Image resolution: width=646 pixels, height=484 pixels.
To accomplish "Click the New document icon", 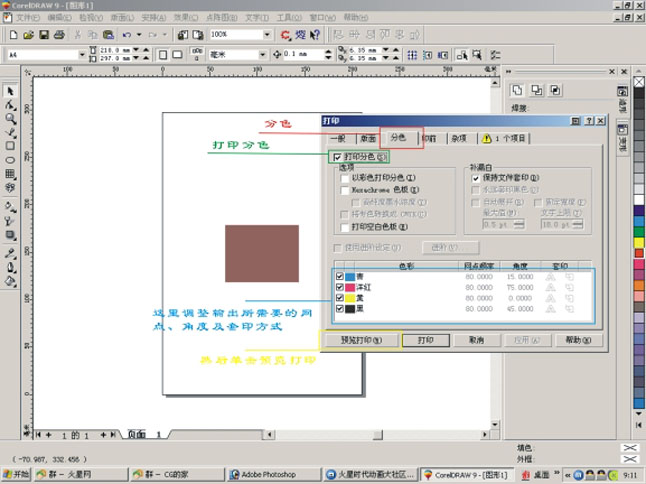I will [13, 35].
